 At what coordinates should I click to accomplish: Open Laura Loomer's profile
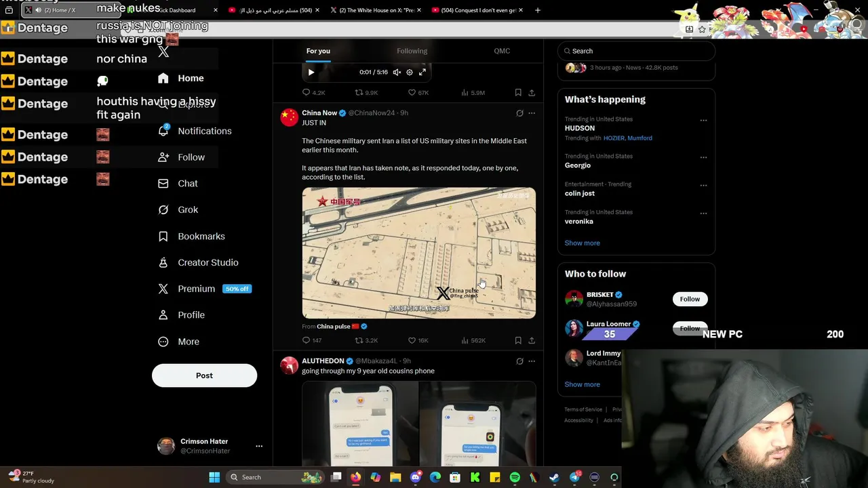[608, 324]
